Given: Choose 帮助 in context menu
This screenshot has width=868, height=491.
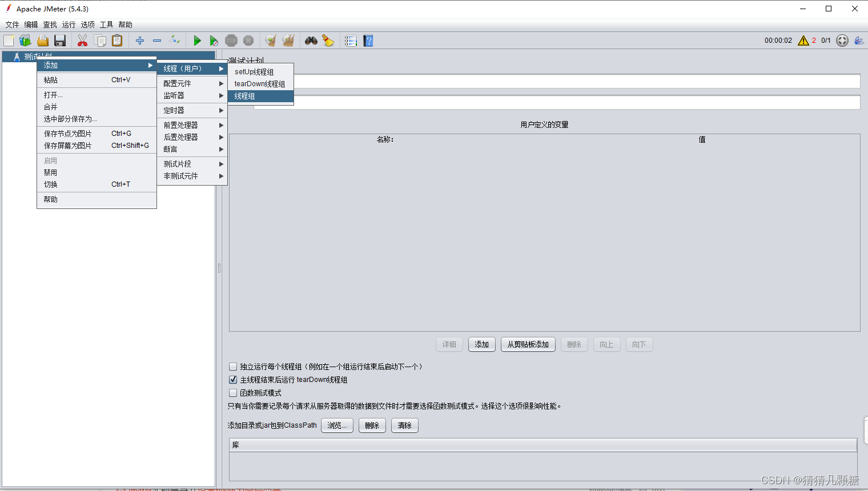Looking at the screenshot, I should tap(97, 199).
